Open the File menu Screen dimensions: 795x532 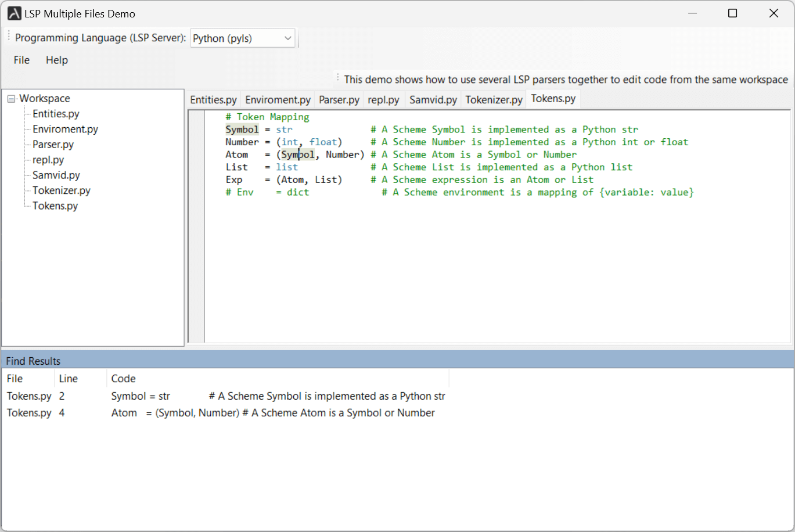21,60
